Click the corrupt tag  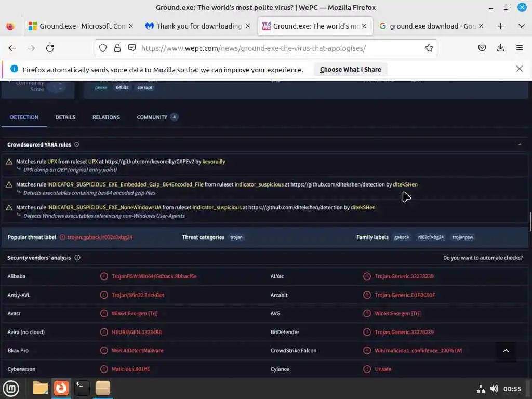[145, 87]
